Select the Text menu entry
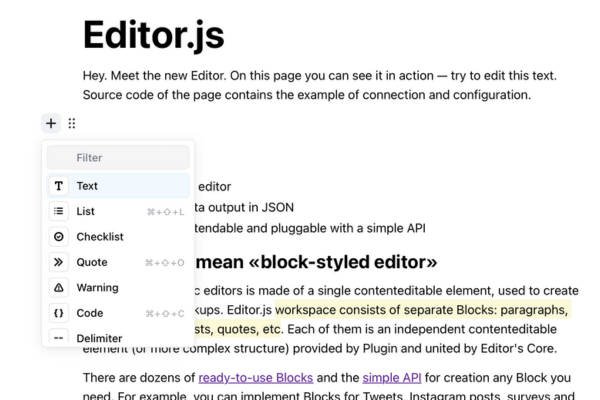Image resolution: width=600 pixels, height=400 pixels. [x=118, y=186]
